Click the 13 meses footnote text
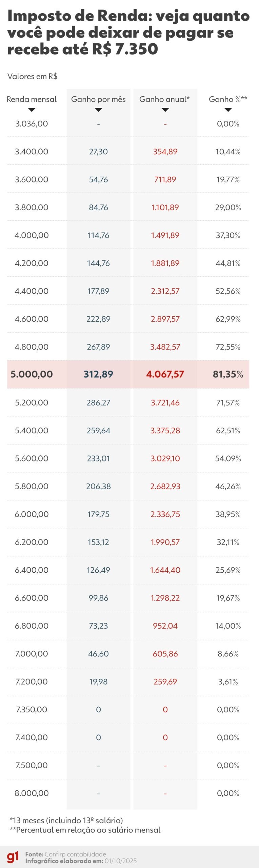Image resolution: width=259 pixels, height=868 pixels. (66, 820)
